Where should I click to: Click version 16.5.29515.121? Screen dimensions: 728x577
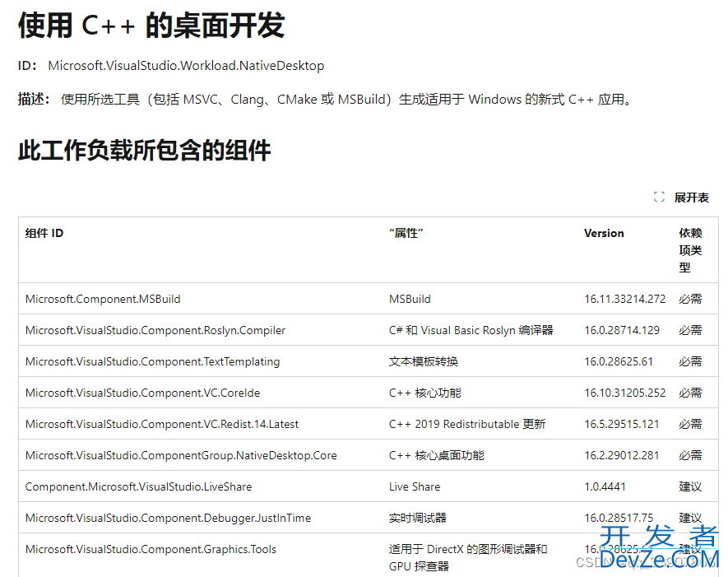pos(622,424)
